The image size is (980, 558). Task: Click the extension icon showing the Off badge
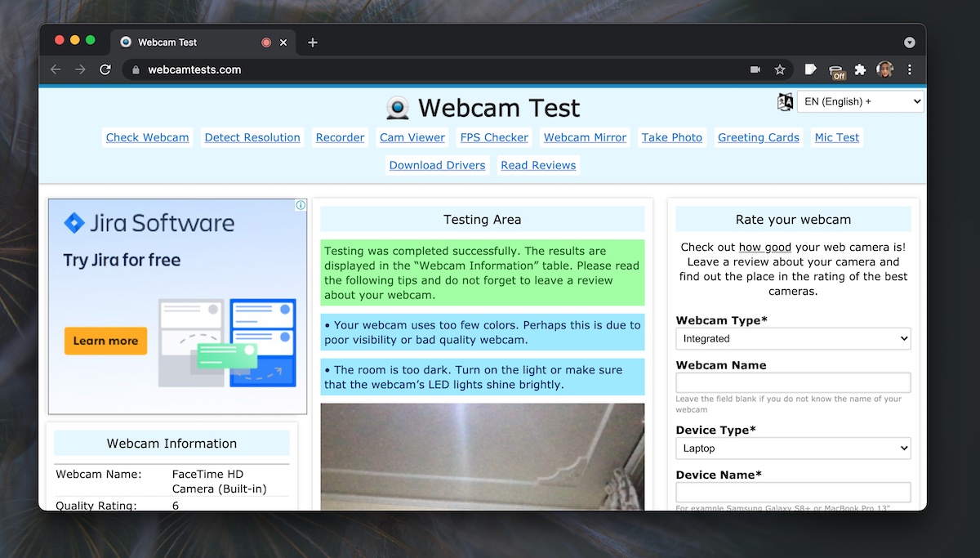(835, 71)
